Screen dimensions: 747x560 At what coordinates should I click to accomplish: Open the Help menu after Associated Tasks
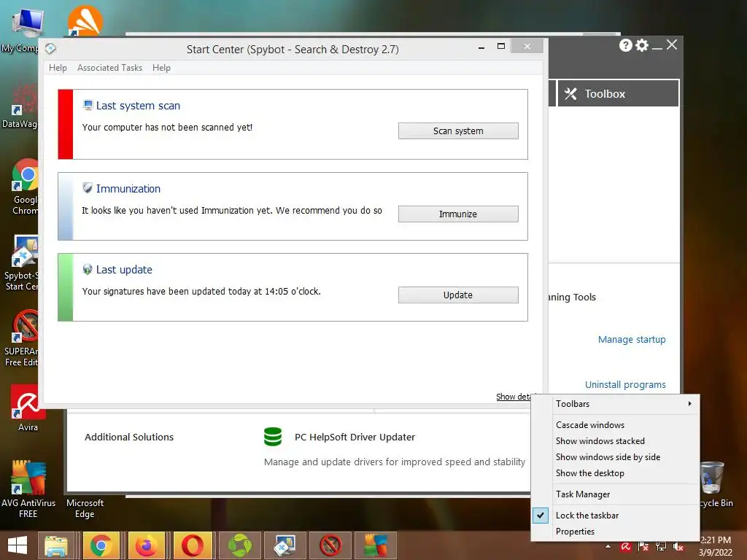point(161,68)
